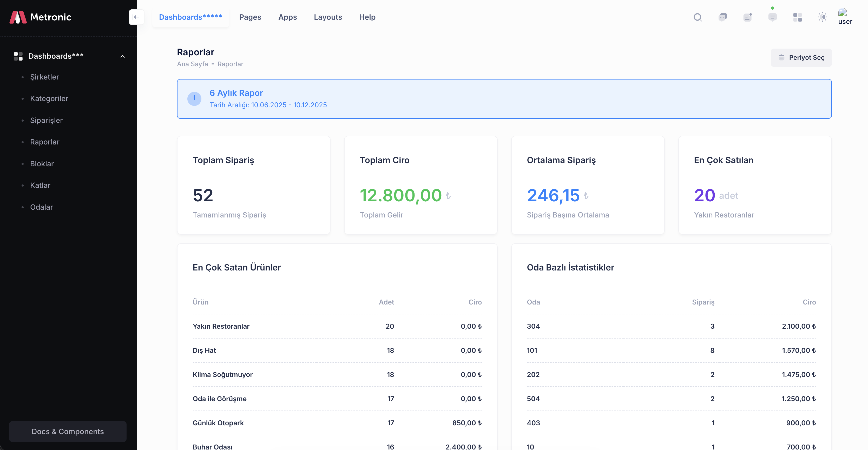Open the notes notification icon
The image size is (868, 450).
point(747,17)
